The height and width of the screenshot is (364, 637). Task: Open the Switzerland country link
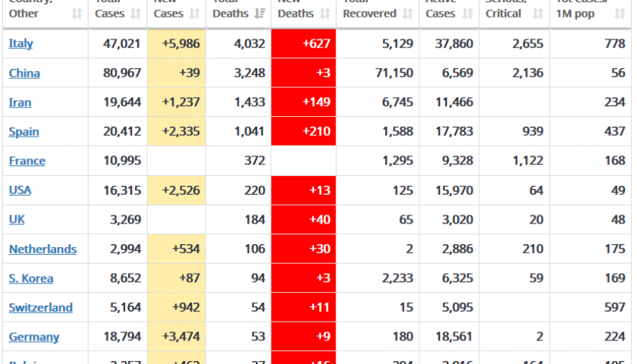[41, 308]
